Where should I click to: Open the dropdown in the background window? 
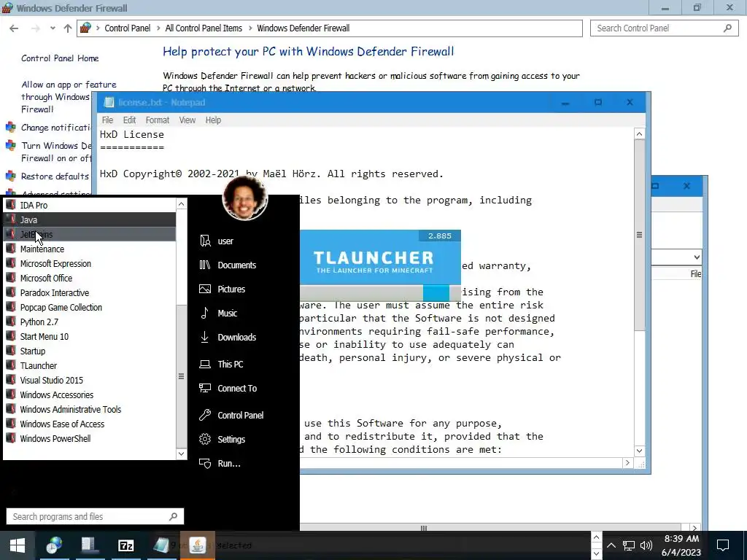pos(697,257)
